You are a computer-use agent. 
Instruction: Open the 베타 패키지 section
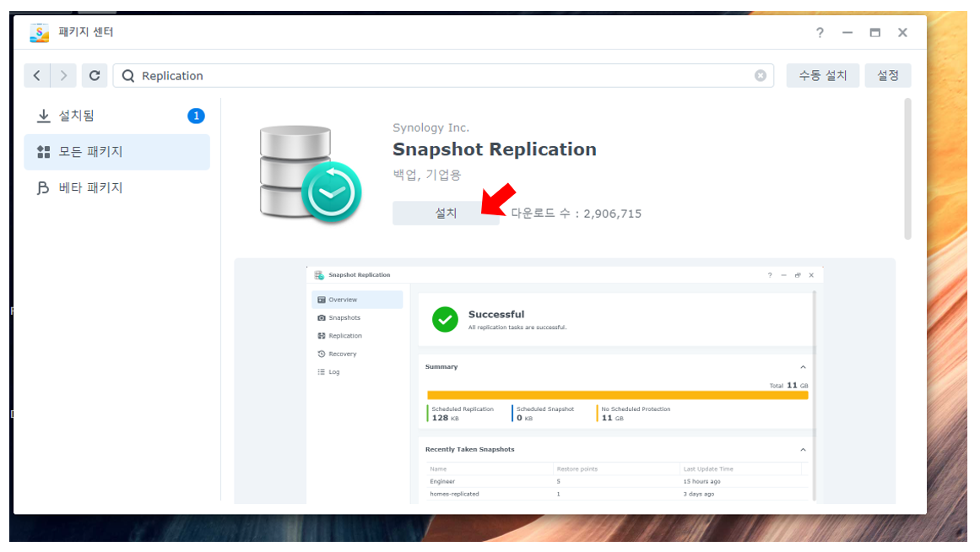(116, 188)
